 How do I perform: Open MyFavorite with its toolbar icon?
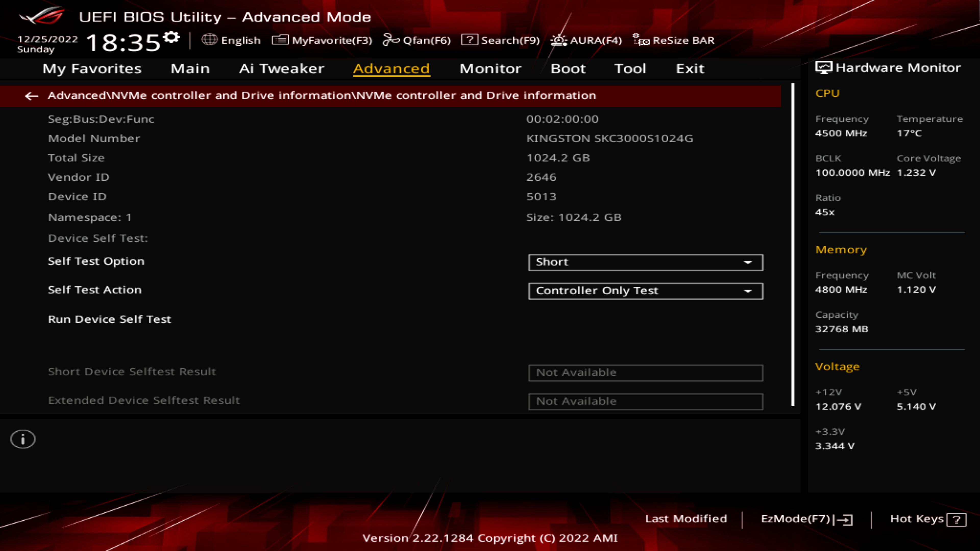point(280,40)
